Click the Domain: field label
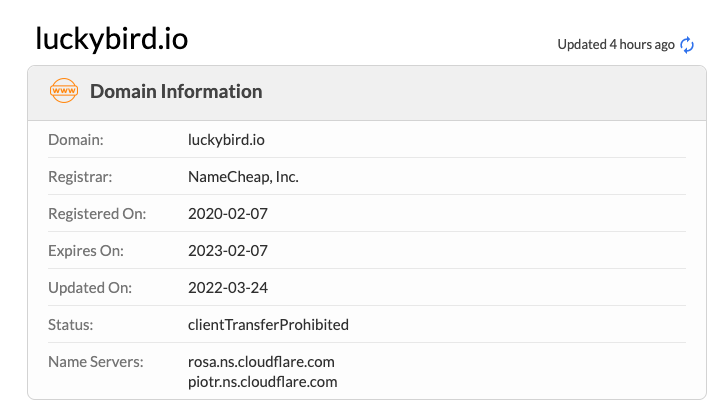 pos(76,140)
